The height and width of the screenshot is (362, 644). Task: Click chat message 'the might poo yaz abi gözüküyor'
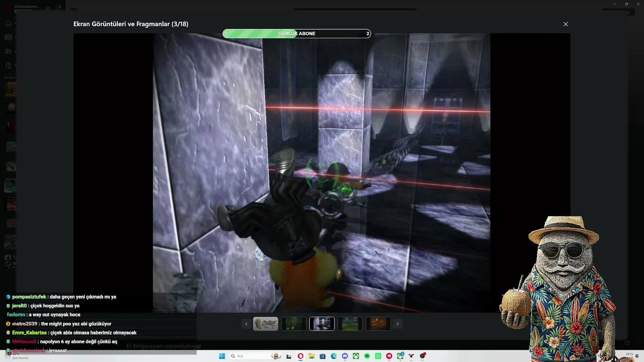(76, 324)
